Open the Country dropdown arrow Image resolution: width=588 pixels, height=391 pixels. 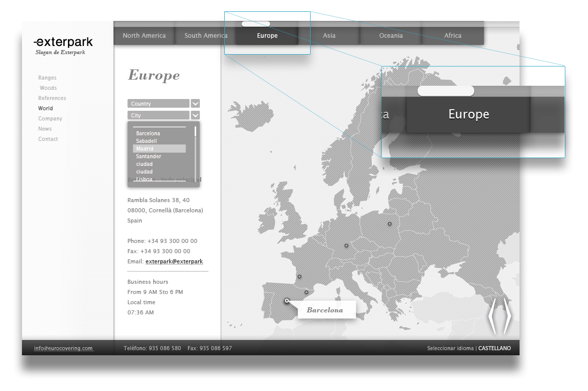click(x=195, y=104)
